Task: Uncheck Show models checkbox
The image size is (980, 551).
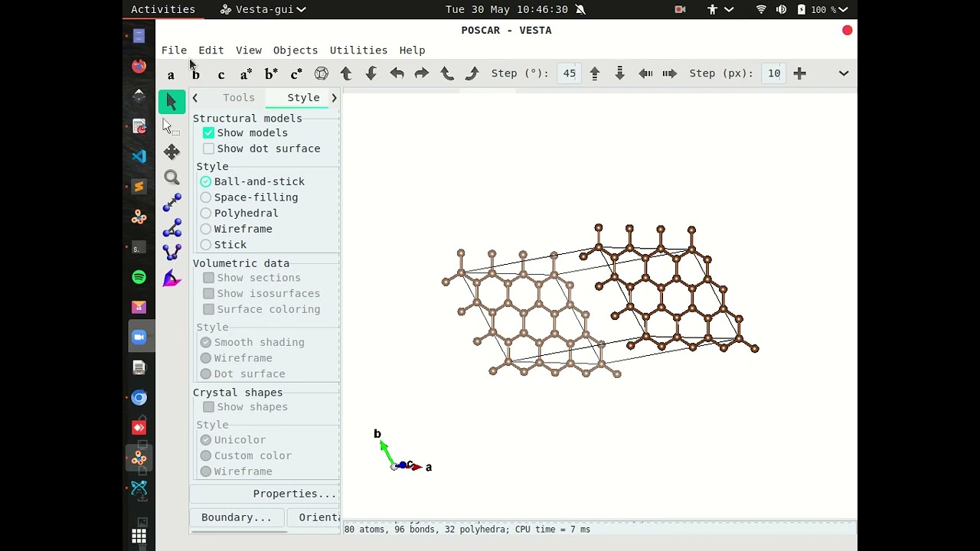Action: pos(208,133)
